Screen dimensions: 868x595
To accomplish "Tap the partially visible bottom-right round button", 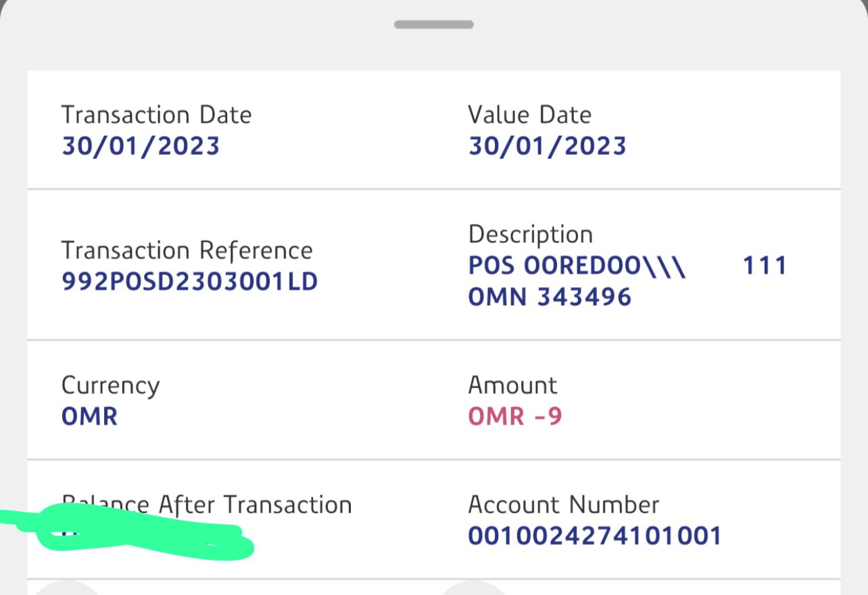I will pyautogui.click(x=473, y=588).
